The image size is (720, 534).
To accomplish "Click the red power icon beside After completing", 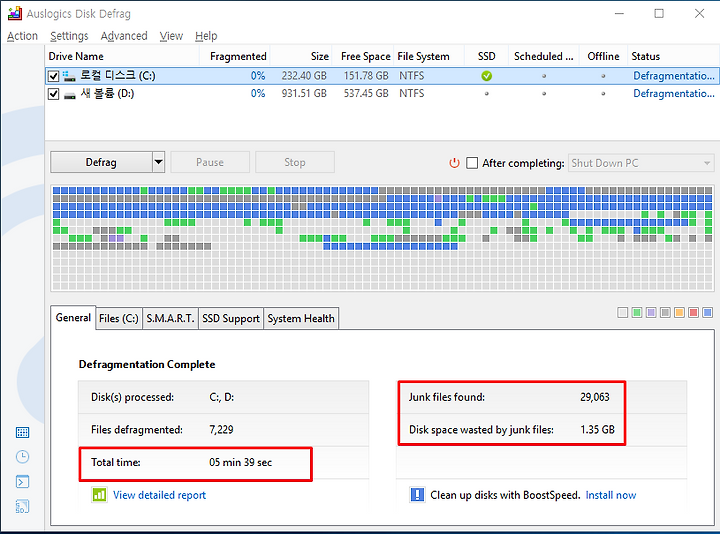I will coord(454,163).
